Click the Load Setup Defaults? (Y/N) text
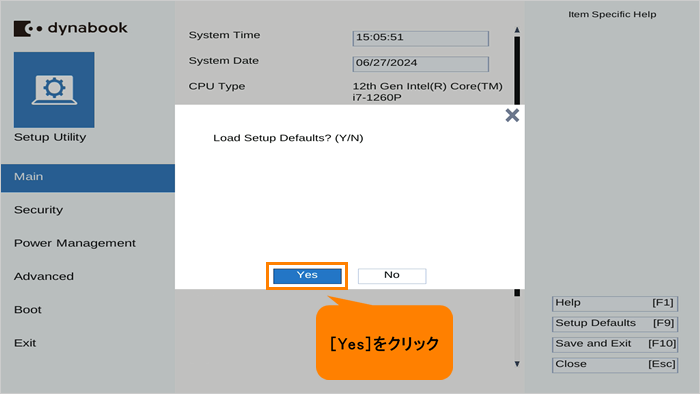This screenshot has width=700, height=394. pyautogui.click(x=288, y=138)
